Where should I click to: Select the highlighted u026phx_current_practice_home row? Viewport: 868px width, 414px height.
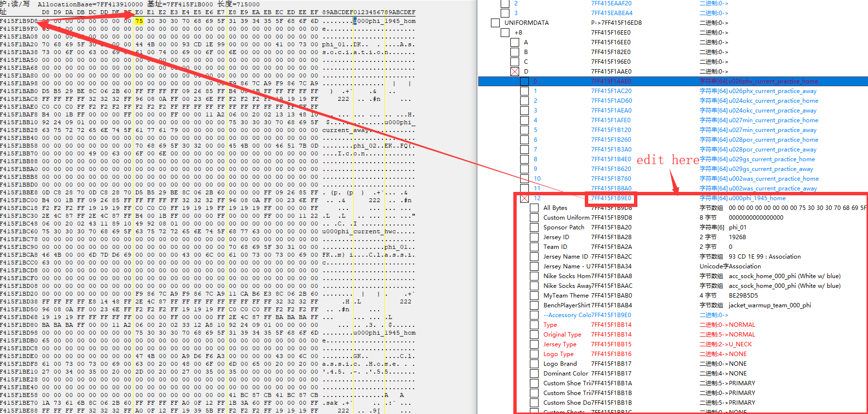[673, 81]
